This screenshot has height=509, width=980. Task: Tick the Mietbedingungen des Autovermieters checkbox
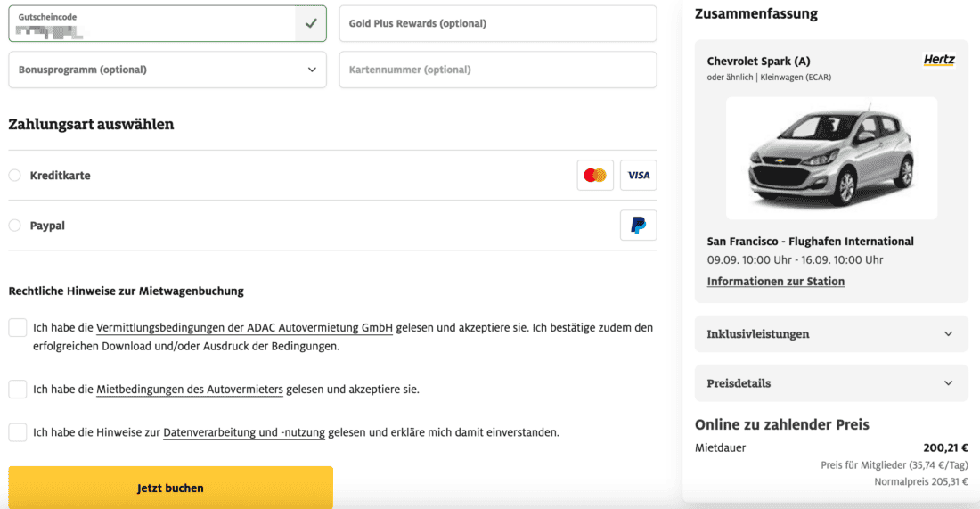[18, 389]
